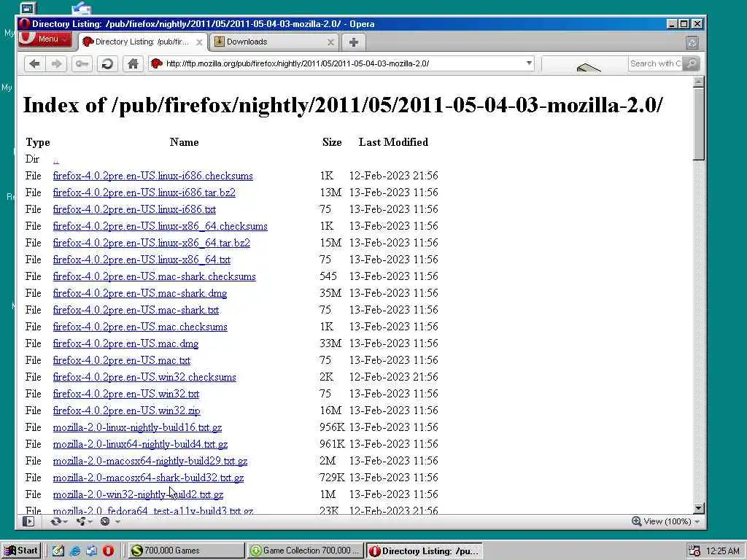Click the vertical scrollbar up arrow
Image resolution: width=747 pixels, height=560 pixels.
[x=698, y=82]
